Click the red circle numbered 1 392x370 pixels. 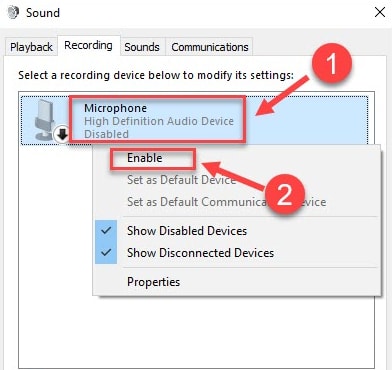click(x=332, y=63)
